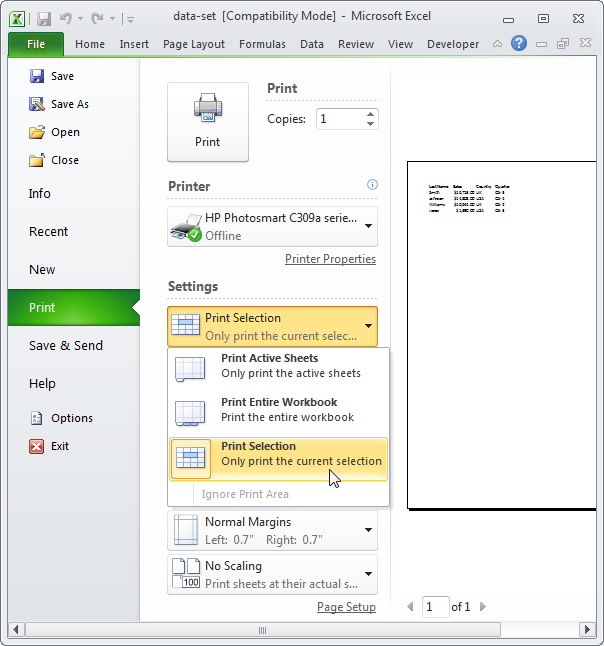Minimize the ribbon with the caret icon
This screenshot has height=646, width=604.
(497, 44)
